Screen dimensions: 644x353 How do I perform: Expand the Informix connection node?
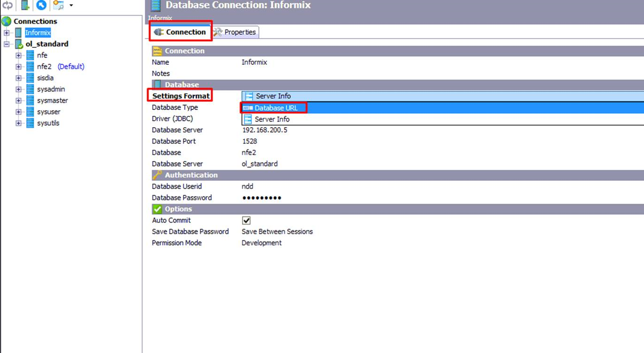click(x=7, y=33)
